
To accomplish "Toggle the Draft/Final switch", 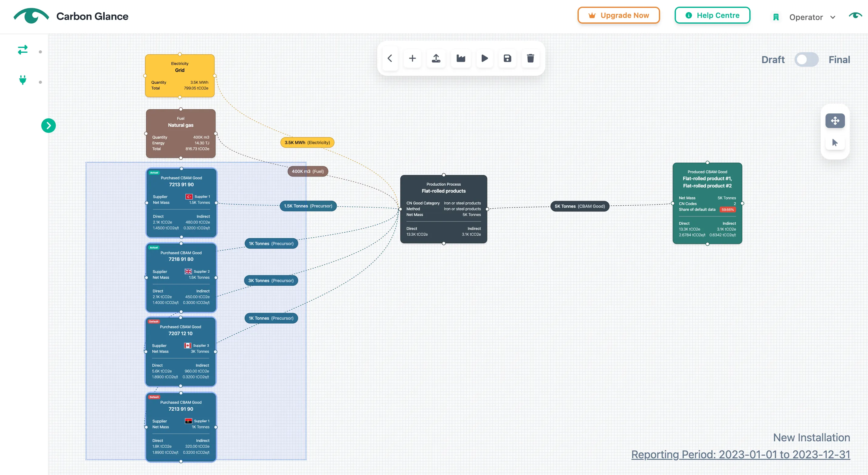I will pyautogui.click(x=806, y=60).
